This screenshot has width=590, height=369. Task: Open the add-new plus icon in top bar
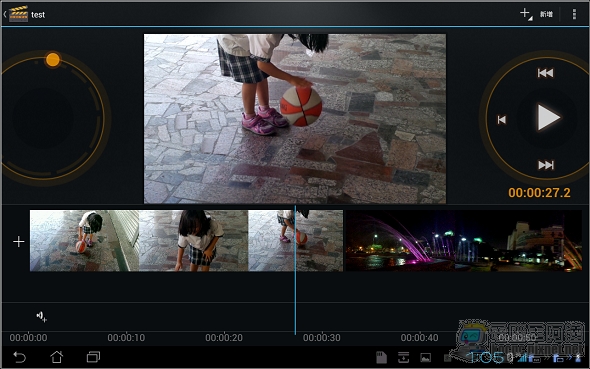[526, 14]
